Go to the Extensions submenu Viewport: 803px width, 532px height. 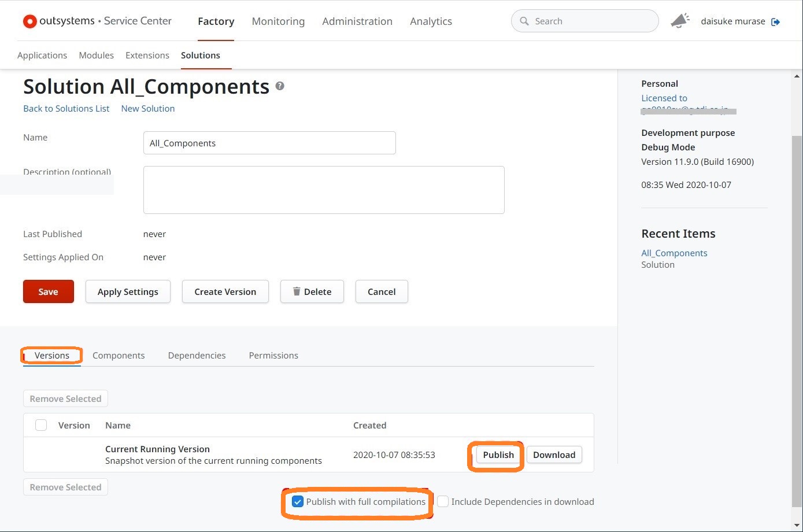pos(147,56)
